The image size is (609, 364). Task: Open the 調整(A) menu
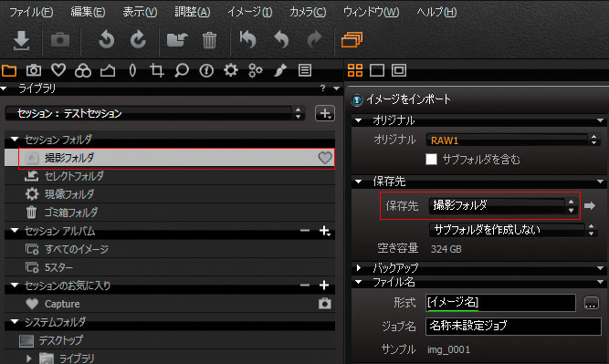[x=193, y=12]
